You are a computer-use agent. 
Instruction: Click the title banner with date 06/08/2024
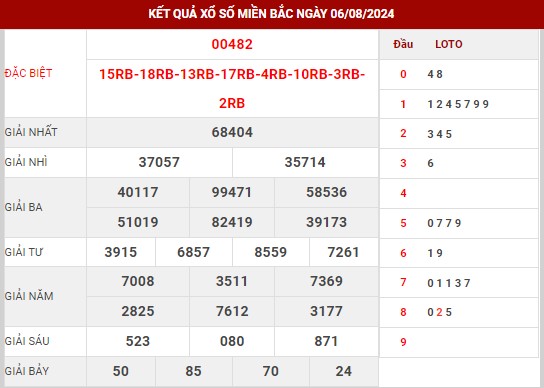(x=271, y=14)
